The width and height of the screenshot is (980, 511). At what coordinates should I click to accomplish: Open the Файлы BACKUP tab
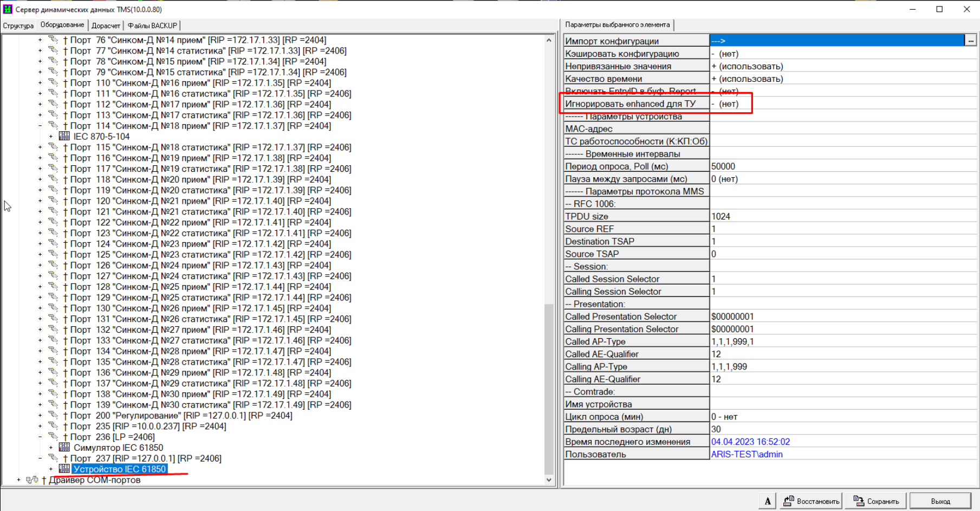152,25
